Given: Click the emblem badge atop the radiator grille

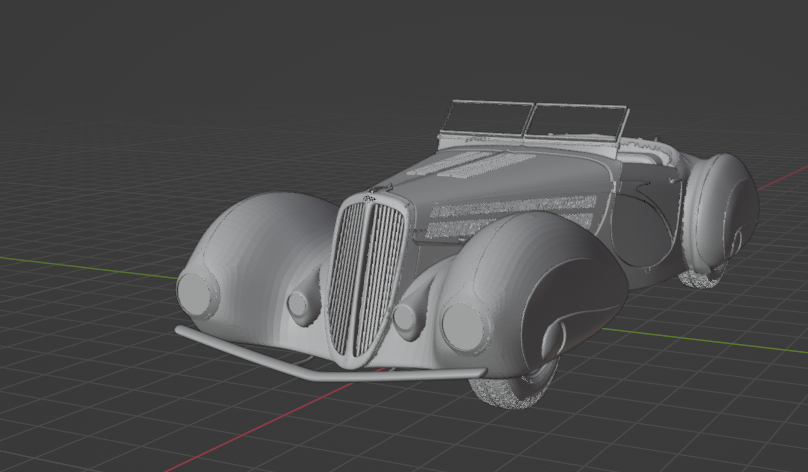Looking at the screenshot, I should (x=369, y=198).
